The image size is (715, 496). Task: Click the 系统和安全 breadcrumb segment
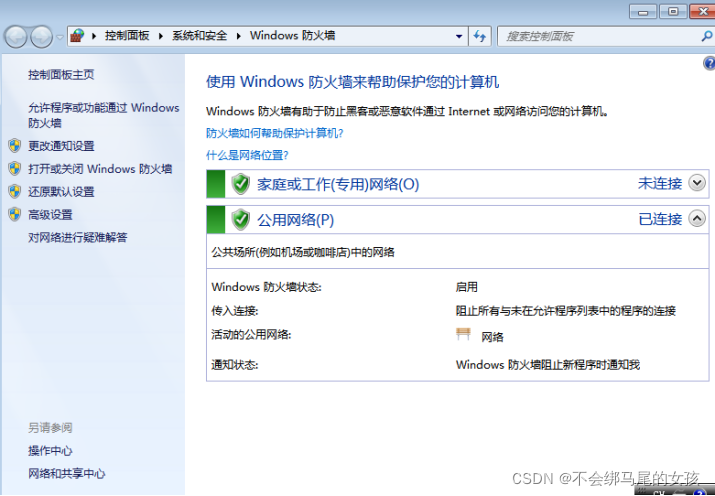coord(199,36)
